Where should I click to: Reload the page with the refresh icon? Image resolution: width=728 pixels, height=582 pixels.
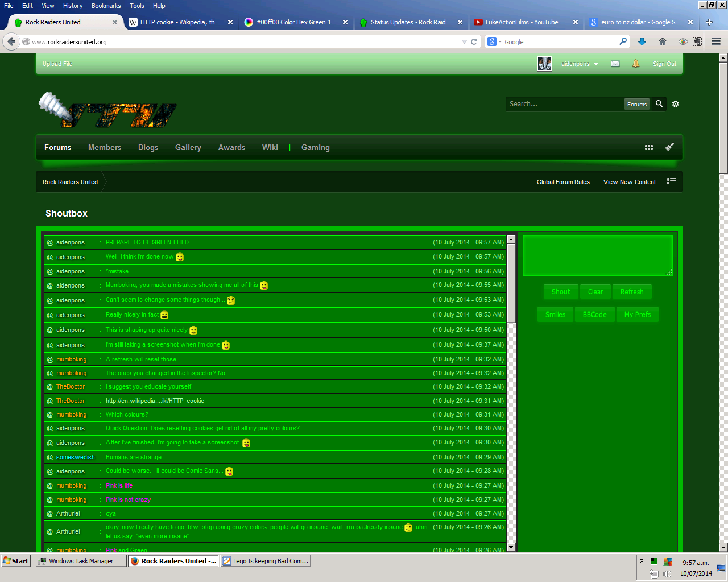[x=474, y=41]
